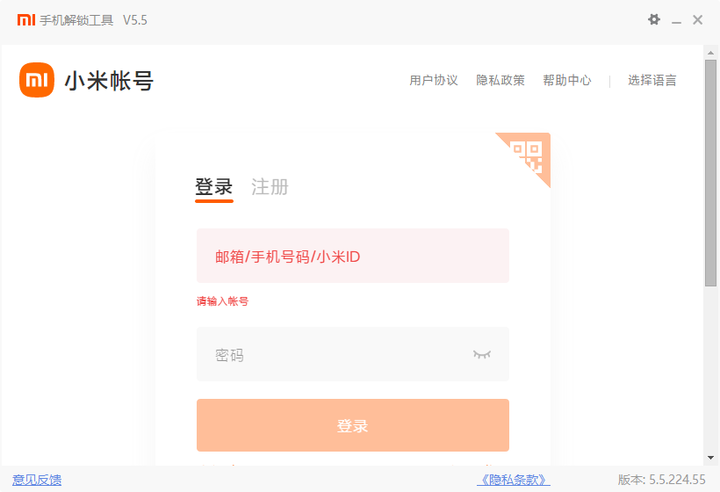Click the 意见反馈 feedback link
This screenshot has width=720, height=492.
(x=37, y=480)
